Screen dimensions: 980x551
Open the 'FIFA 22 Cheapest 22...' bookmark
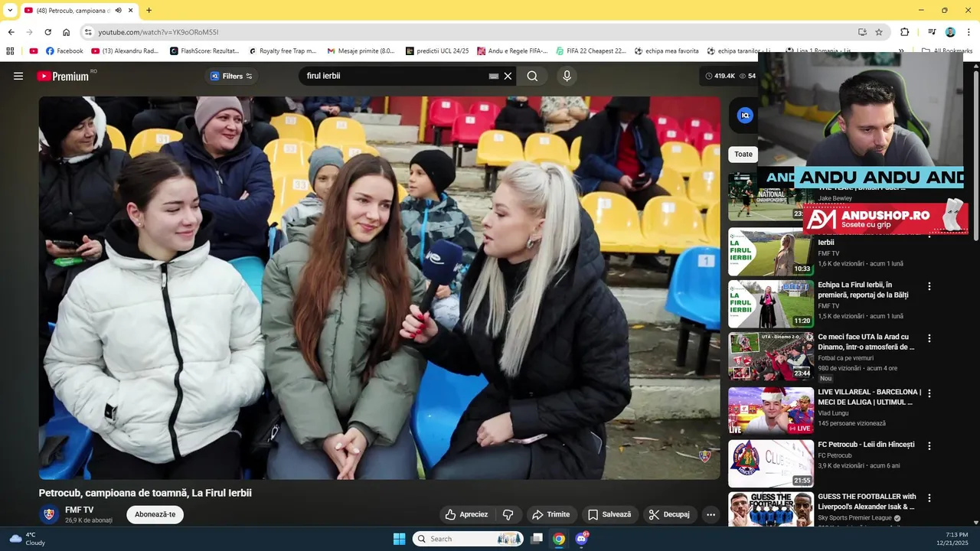[x=590, y=51]
